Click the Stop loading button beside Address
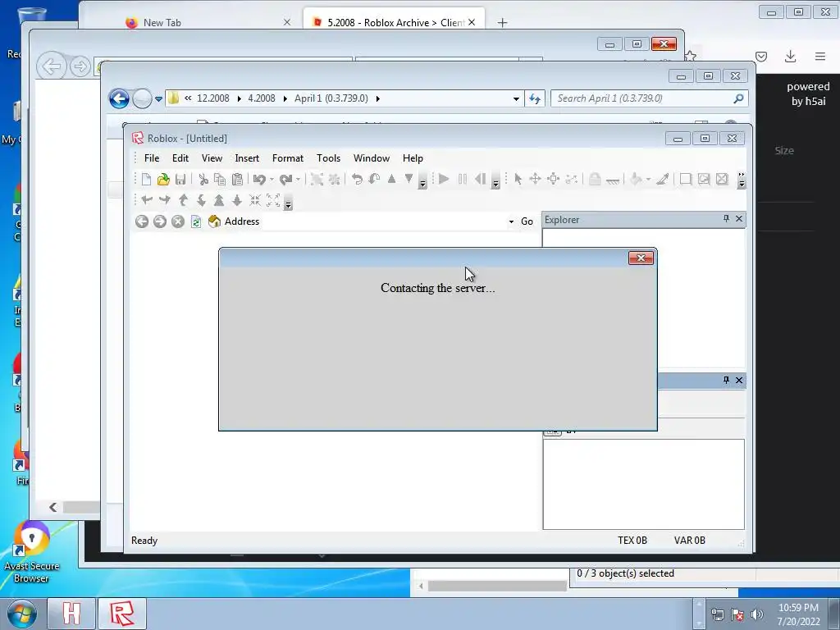 coord(178,221)
